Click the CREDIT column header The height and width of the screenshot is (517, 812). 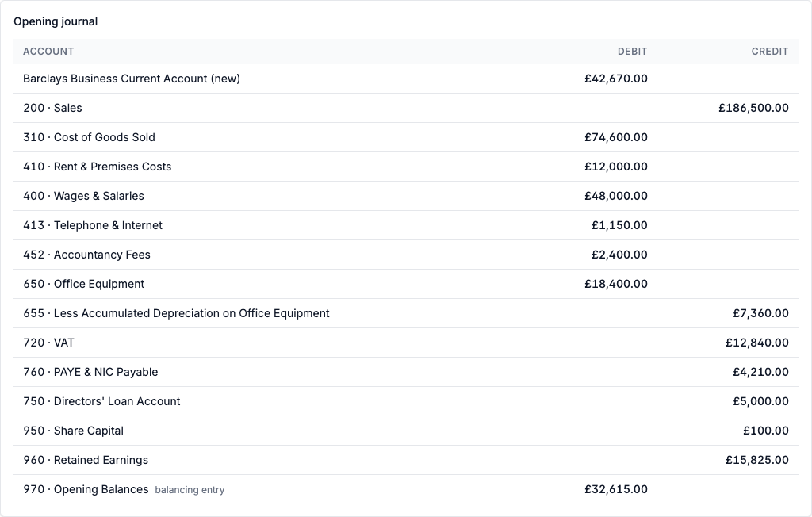click(x=769, y=52)
